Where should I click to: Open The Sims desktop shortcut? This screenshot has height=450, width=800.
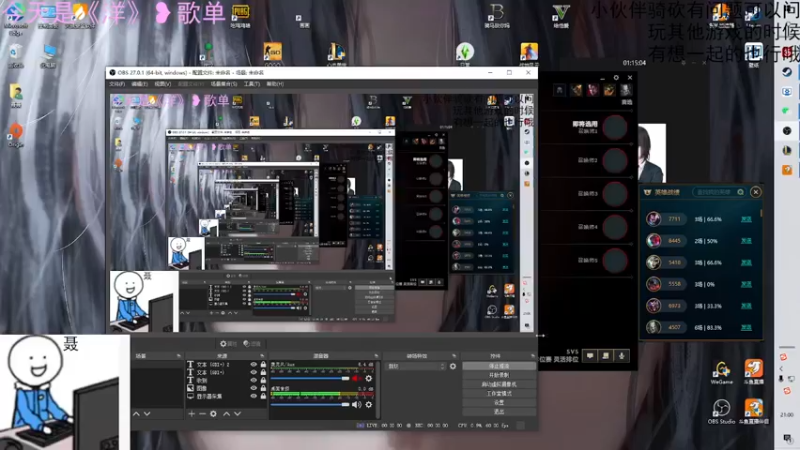click(x=465, y=54)
